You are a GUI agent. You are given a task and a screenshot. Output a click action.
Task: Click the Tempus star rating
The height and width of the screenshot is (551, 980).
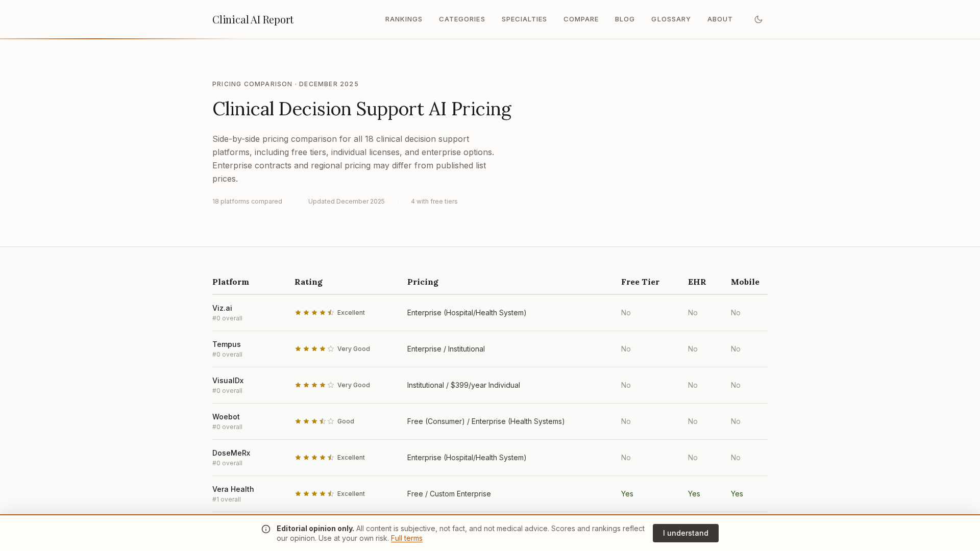(314, 349)
